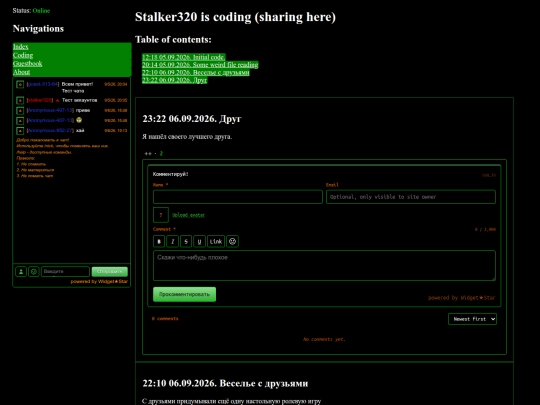This screenshot has height=405, width=540.
Task: Click the like count '2' beside ++
Action: (161, 153)
